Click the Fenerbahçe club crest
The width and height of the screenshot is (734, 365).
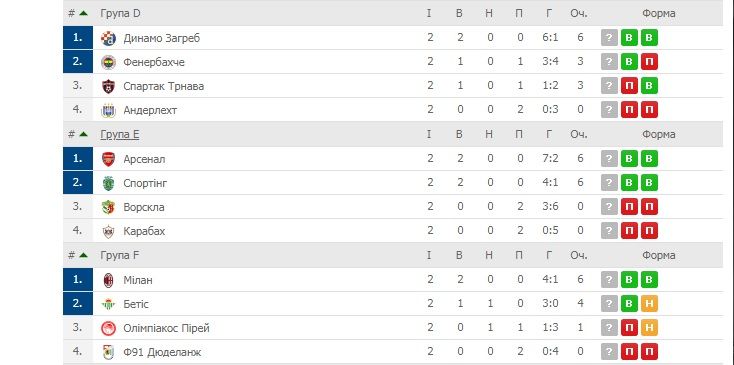point(108,62)
